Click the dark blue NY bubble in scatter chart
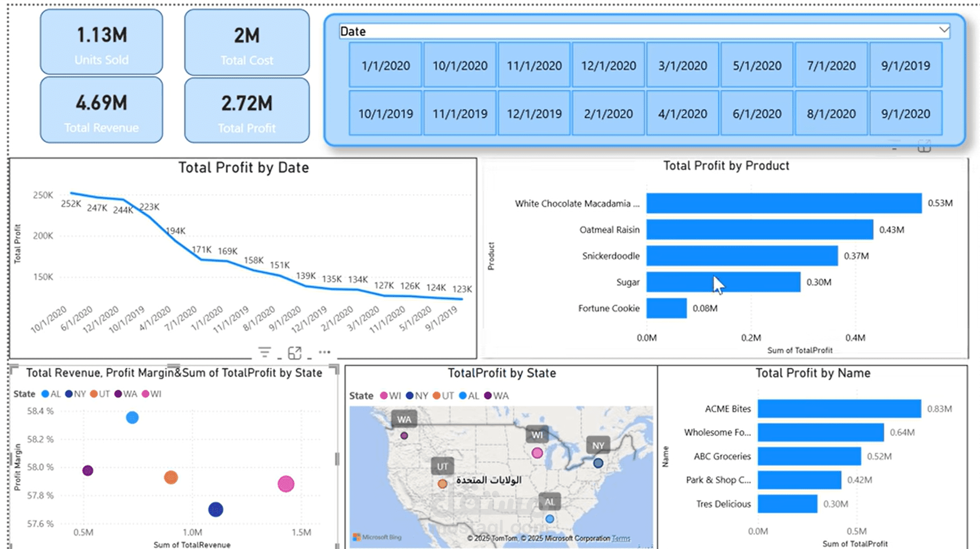The height and width of the screenshot is (549, 980). coord(215,509)
